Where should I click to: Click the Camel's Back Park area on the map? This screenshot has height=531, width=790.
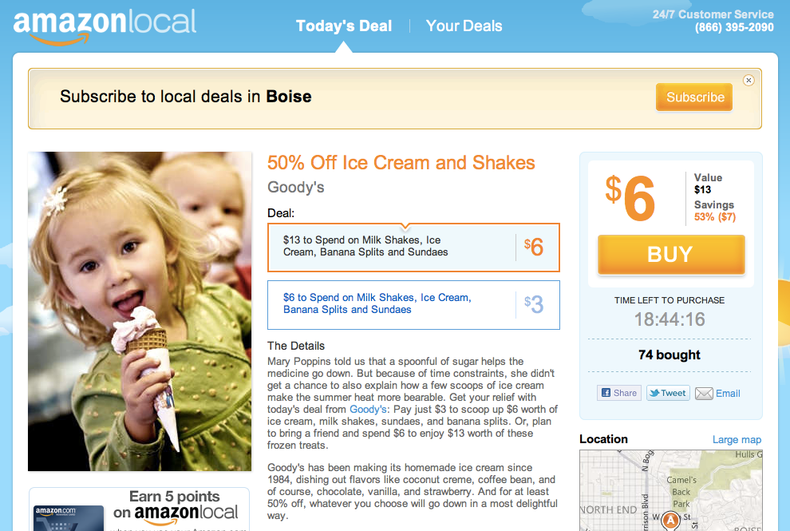[681, 491]
